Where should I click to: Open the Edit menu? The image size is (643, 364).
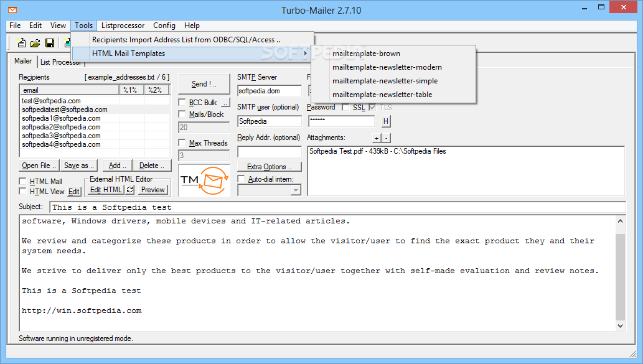35,26
